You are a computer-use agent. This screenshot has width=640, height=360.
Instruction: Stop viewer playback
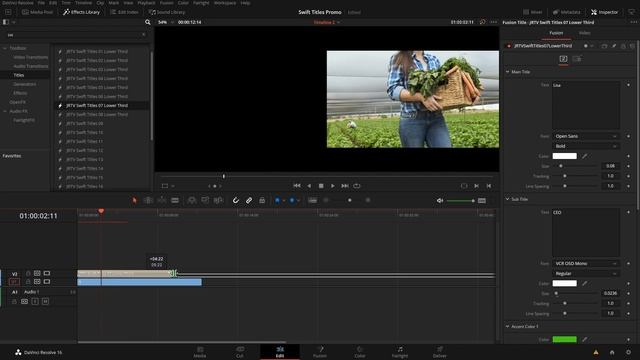(x=321, y=186)
